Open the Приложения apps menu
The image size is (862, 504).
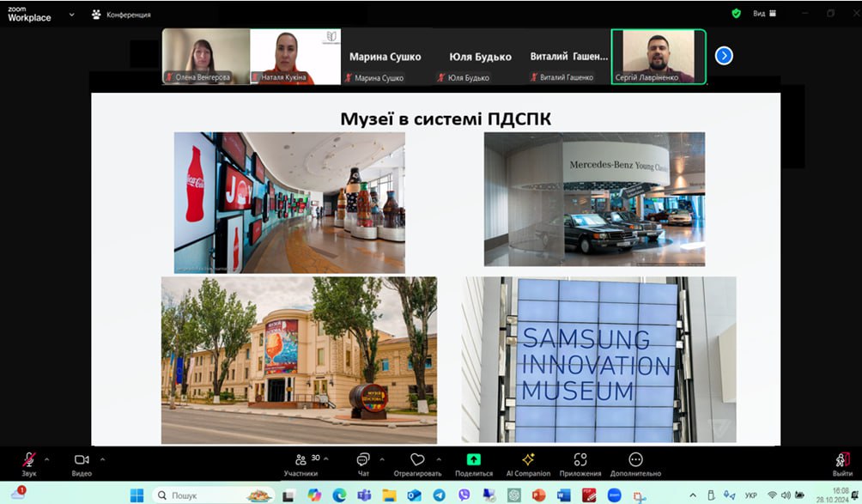pyautogui.click(x=580, y=464)
